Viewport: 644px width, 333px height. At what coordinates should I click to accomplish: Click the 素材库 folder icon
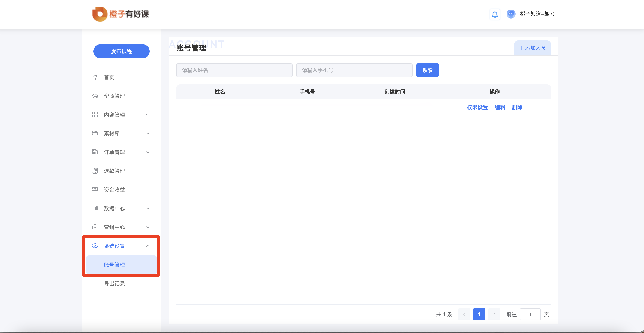pyautogui.click(x=95, y=133)
